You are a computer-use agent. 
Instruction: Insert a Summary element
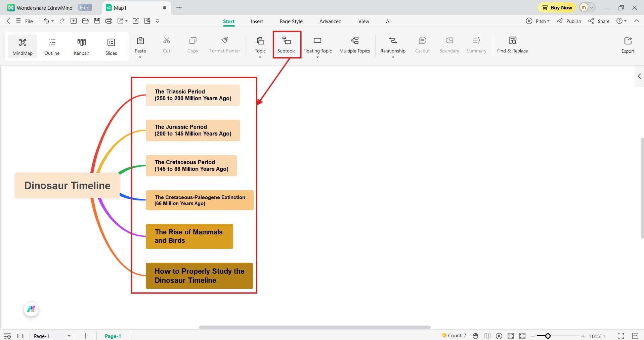(x=476, y=45)
